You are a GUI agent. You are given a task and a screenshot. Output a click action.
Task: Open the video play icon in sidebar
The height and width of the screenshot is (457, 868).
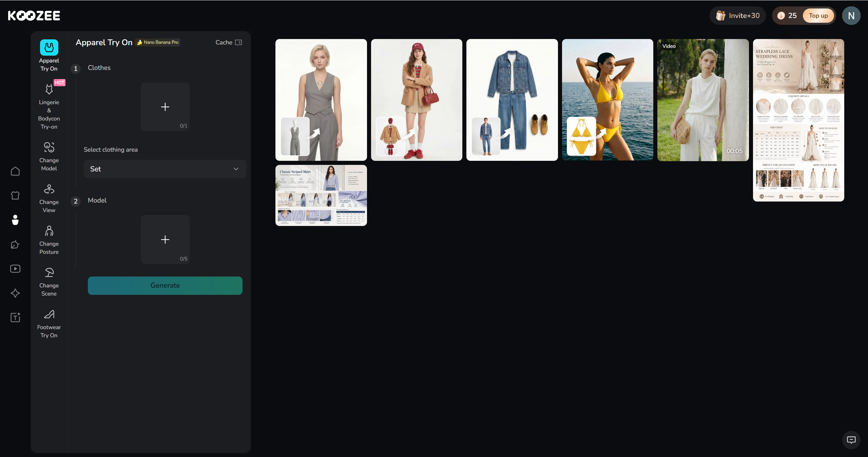click(15, 269)
